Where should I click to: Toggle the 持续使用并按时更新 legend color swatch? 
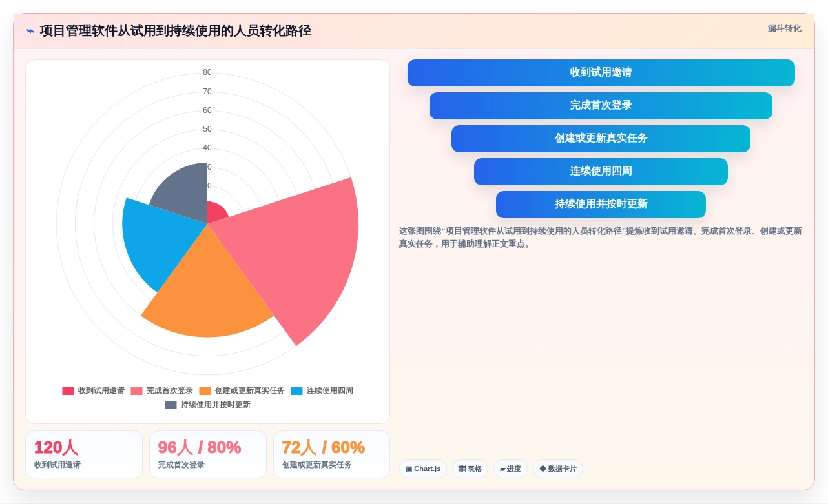click(171, 405)
